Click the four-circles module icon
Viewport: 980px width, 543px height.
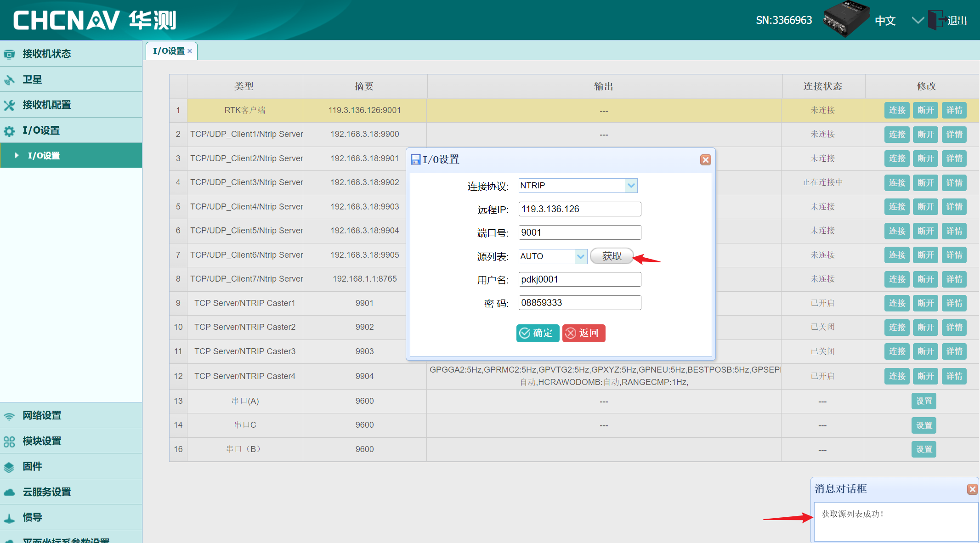[x=9, y=441]
